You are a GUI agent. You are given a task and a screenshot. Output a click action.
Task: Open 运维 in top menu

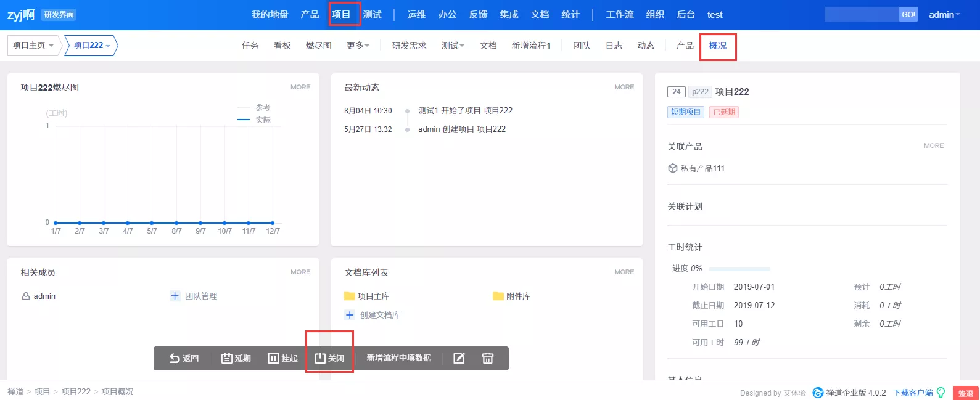pyautogui.click(x=416, y=15)
